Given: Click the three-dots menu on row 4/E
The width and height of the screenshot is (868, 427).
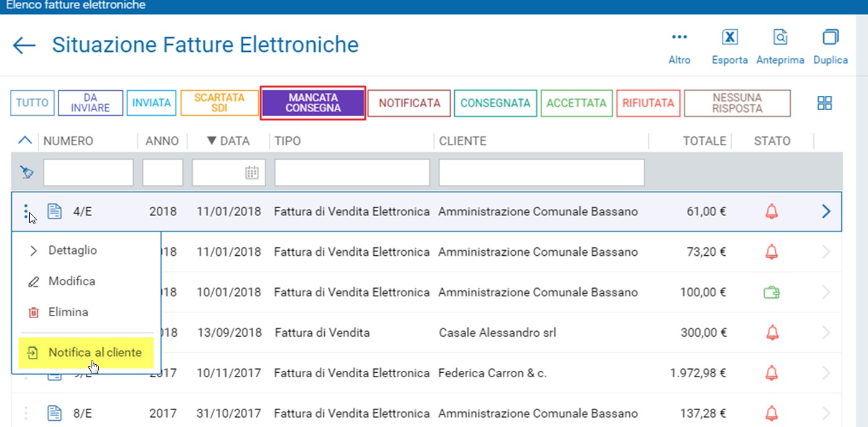Looking at the screenshot, I should 26,212.
